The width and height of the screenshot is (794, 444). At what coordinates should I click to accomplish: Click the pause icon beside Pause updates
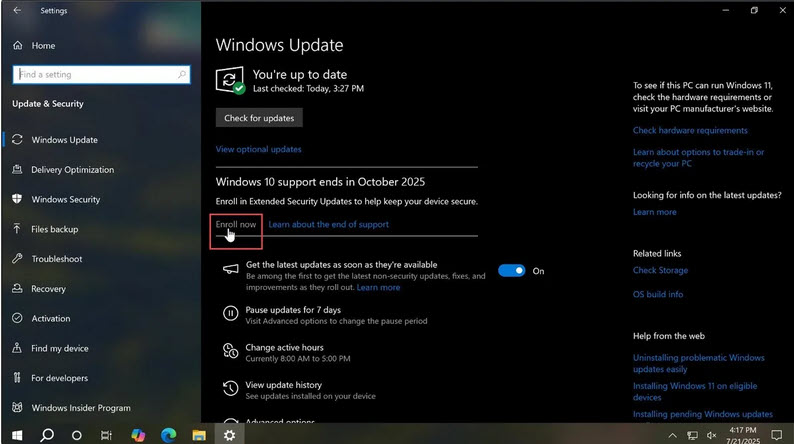coord(230,313)
